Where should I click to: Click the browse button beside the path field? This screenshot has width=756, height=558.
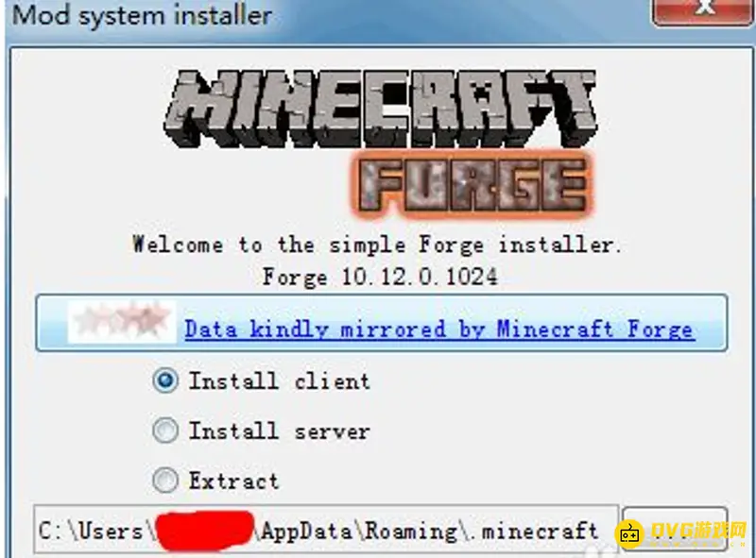point(675,529)
